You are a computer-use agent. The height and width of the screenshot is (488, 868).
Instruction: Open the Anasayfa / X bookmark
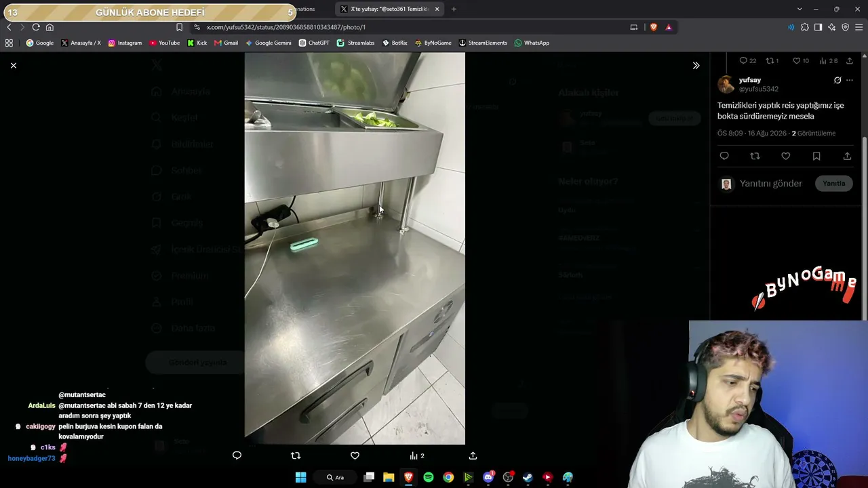[81, 43]
